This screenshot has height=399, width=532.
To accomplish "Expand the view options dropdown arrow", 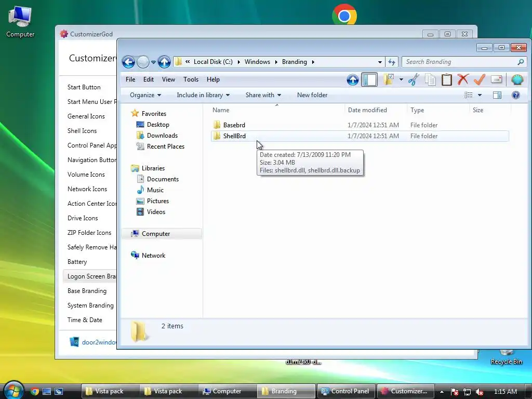I will pyautogui.click(x=480, y=95).
